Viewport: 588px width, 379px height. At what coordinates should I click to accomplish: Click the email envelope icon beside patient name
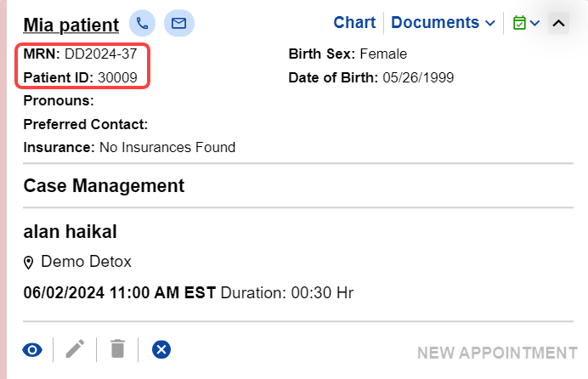click(178, 24)
